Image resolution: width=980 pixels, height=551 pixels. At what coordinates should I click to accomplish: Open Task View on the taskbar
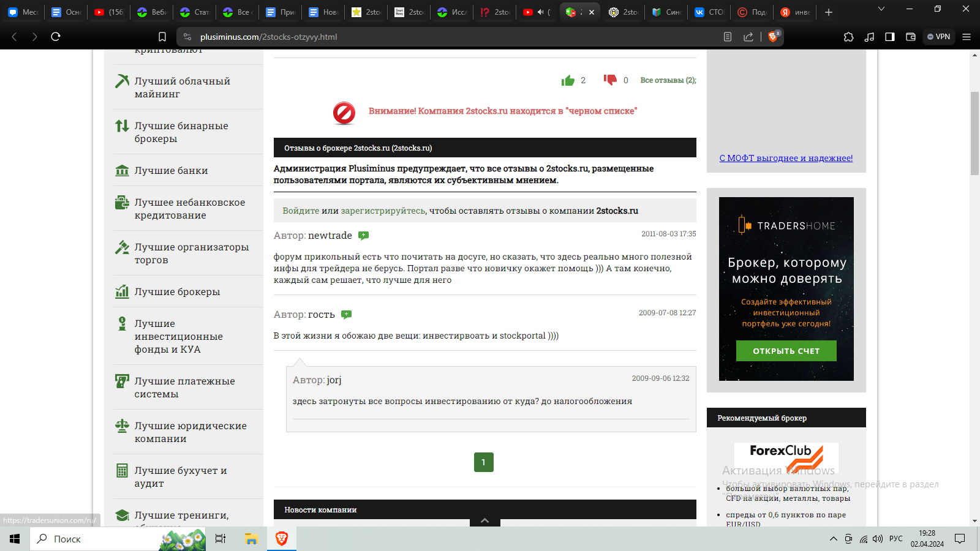click(221, 539)
